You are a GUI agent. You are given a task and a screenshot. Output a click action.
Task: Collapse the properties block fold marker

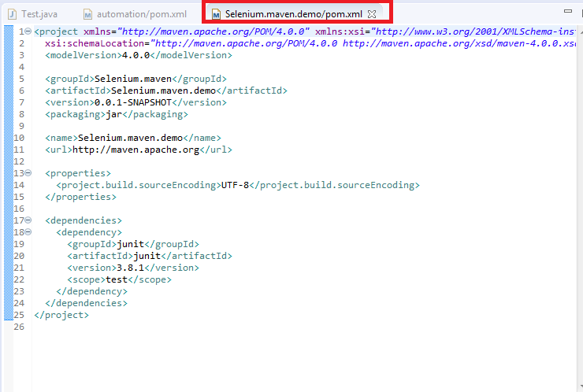[28, 173]
